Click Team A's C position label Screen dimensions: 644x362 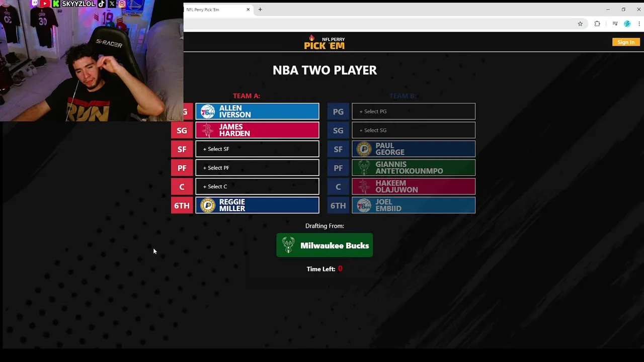click(182, 187)
